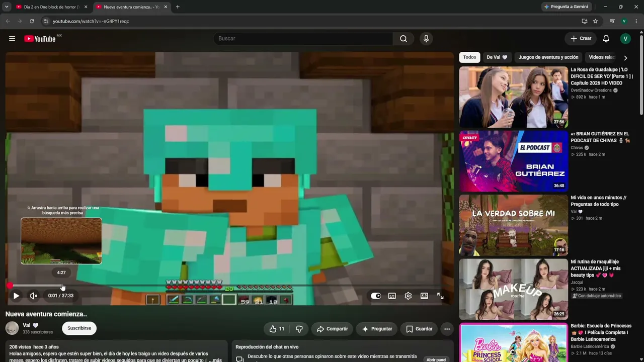Select the 'Nueva aventura comienza' tab

click(x=131, y=7)
